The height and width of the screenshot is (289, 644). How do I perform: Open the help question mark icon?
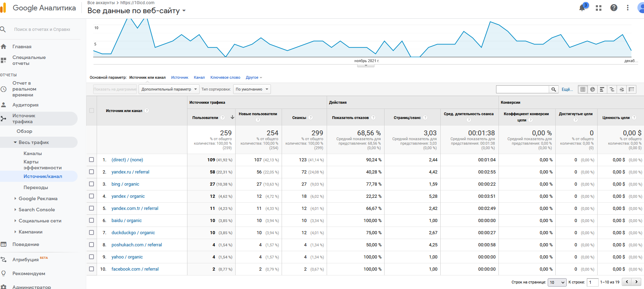[614, 8]
